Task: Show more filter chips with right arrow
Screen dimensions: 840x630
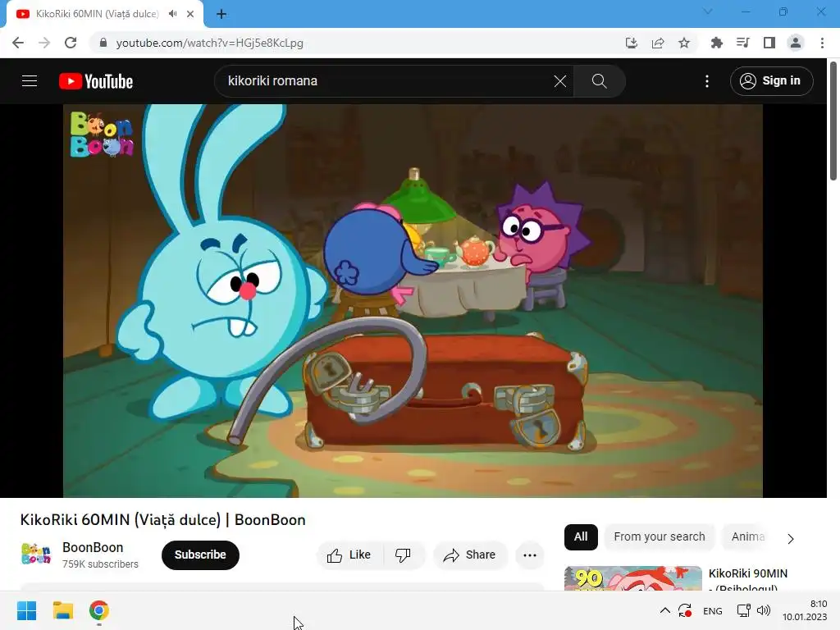Action: [x=791, y=538]
